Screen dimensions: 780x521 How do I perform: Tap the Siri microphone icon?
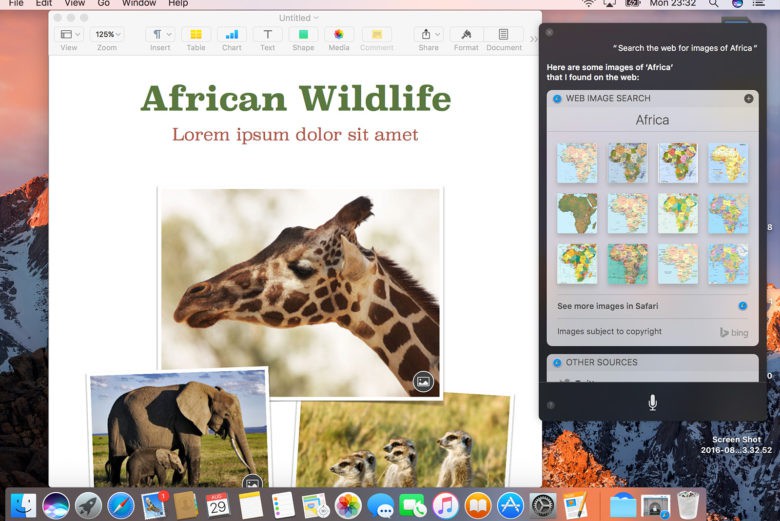pyautogui.click(x=653, y=402)
